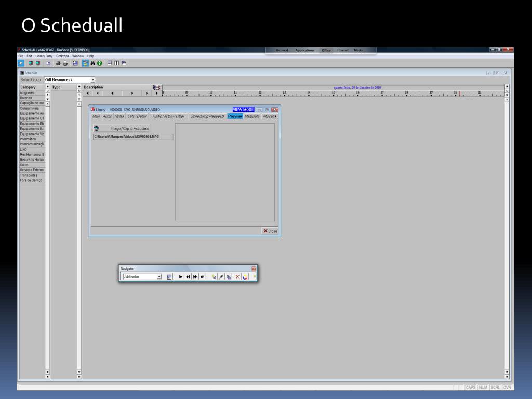Image resolution: width=532 pixels, height=399 pixels.
Task: Click the highlighted icon left of the binoculars
Action: click(x=86, y=63)
